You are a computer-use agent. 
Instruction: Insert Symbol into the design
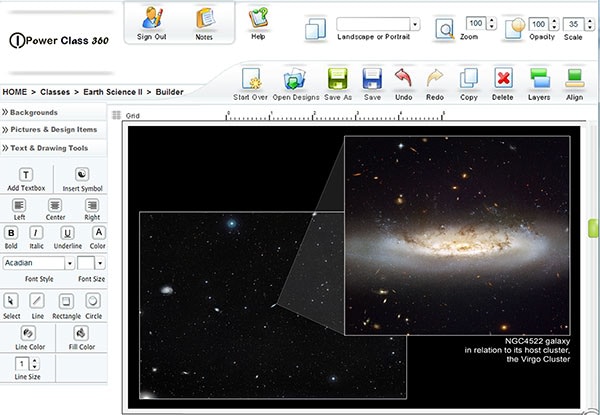tap(82, 174)
